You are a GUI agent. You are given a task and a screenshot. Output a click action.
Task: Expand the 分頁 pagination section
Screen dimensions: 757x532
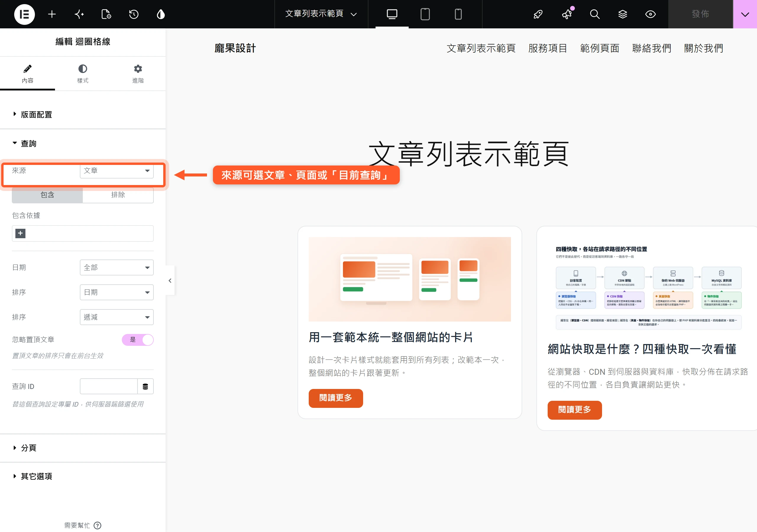click(83, 448)
